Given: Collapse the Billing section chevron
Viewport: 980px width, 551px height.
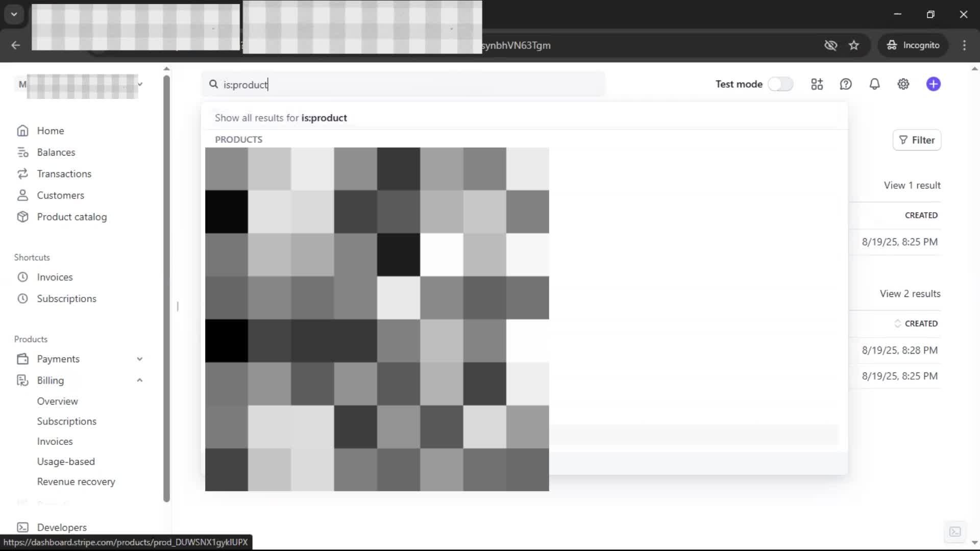Looking at the screenshot, I should tap(139, 381).
